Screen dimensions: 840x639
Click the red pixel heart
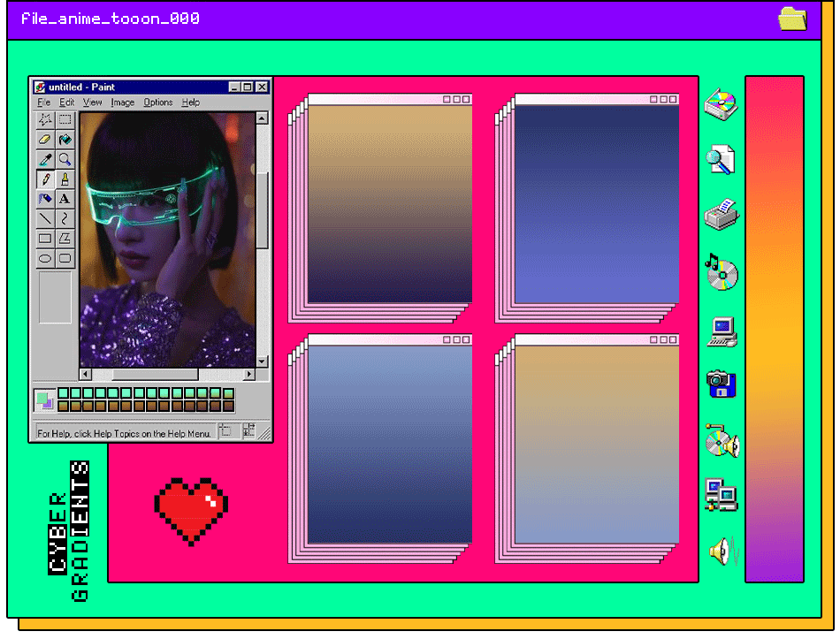(191, 512)
